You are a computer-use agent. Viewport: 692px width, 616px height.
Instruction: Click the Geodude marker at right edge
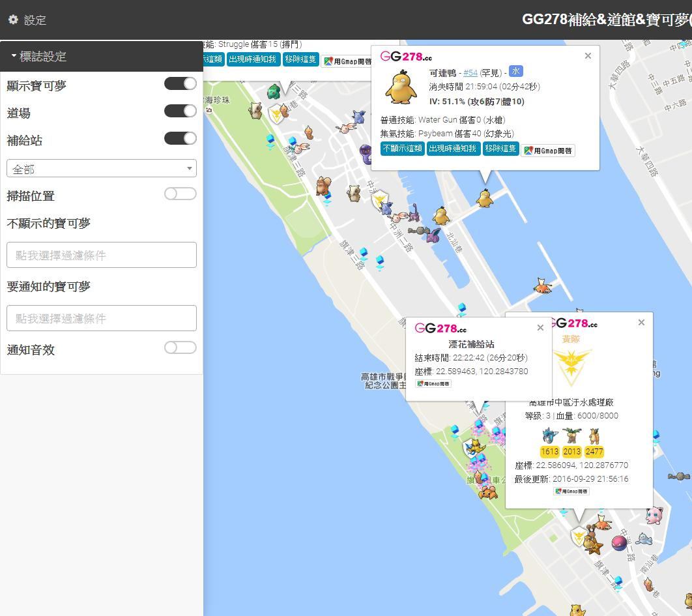679,476
